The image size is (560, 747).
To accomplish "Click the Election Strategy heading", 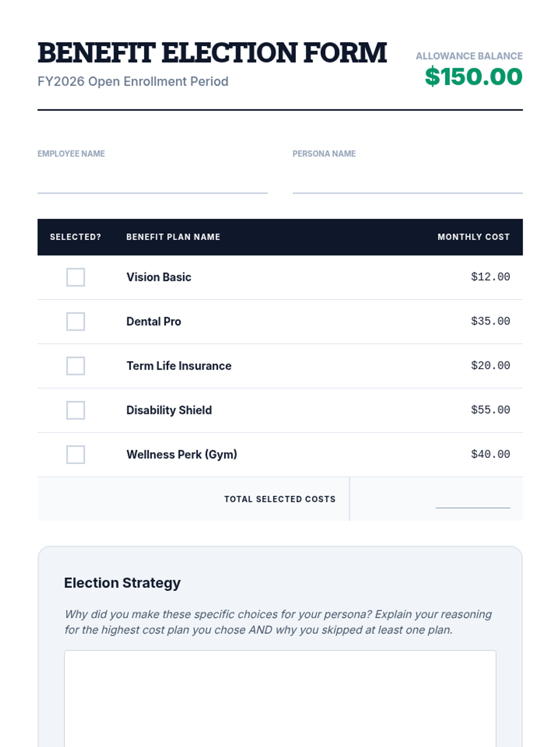I will pos(122,583).
